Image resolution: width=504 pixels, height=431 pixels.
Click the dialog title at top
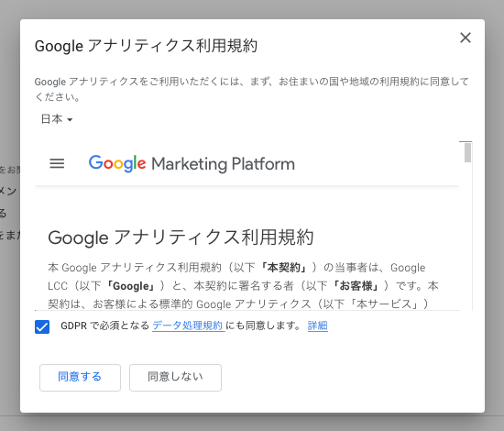tap(146, 46)
